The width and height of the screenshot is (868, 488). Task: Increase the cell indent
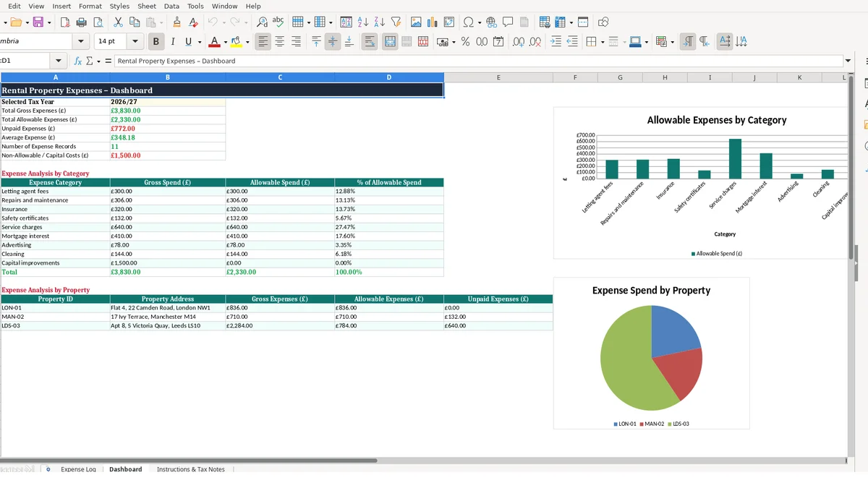[556, 42]
